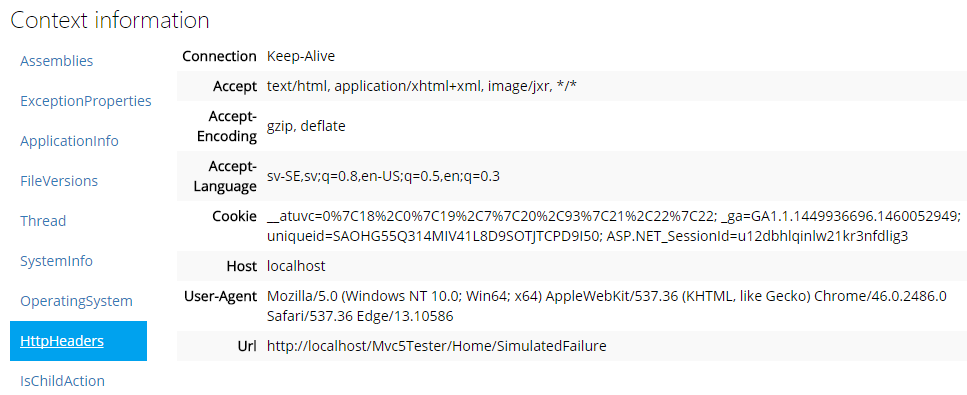The height and width of the screenshot is (395, 967).
Task: Open the FileVersions section
Action: (59, 181)
